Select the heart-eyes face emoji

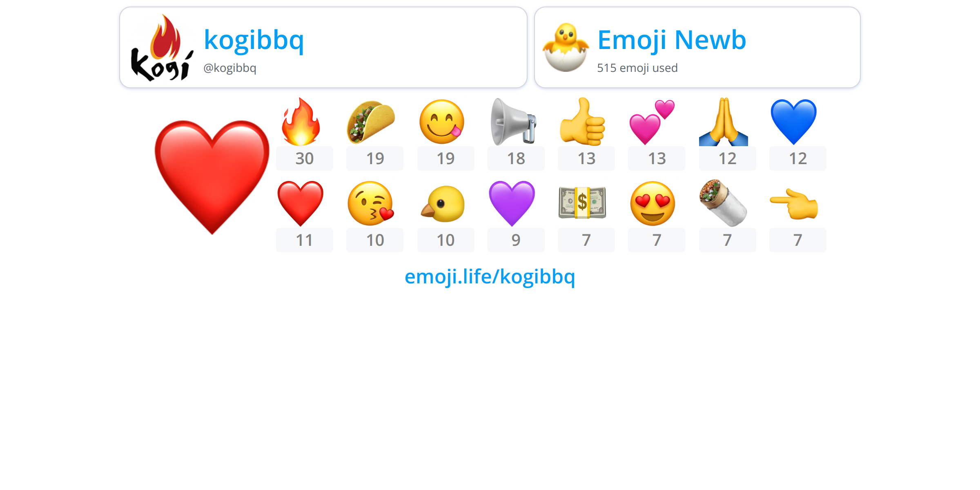coord(653,203)
